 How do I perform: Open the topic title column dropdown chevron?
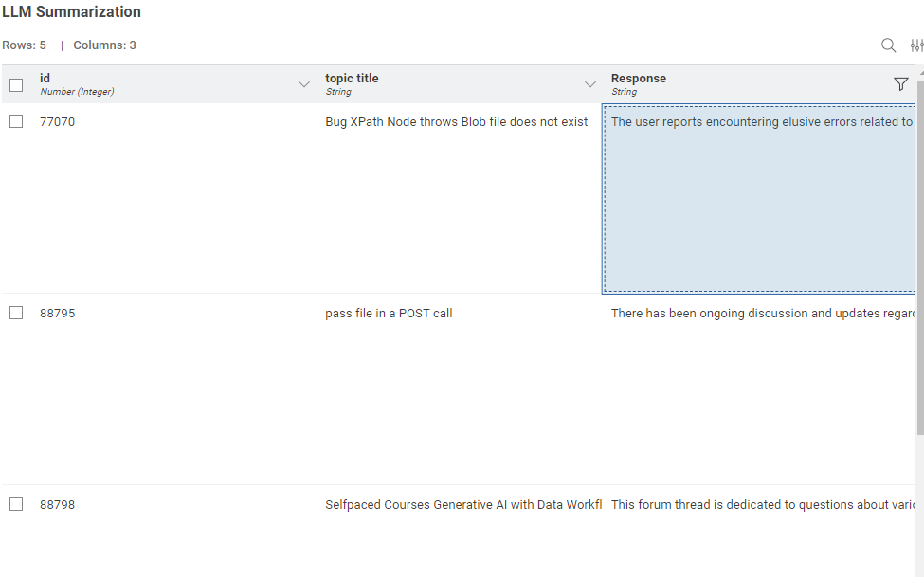590,84
